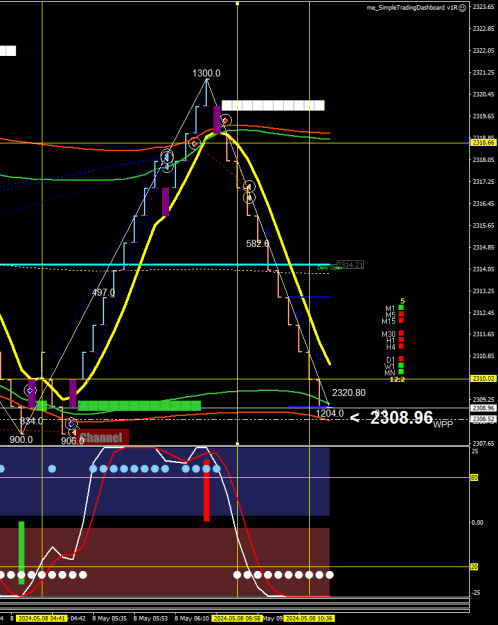The width and height of the screenshot is (498, 625).
Task: Select the me_SimpleTradingDashboard v1R label
Action: click(412, 8)
